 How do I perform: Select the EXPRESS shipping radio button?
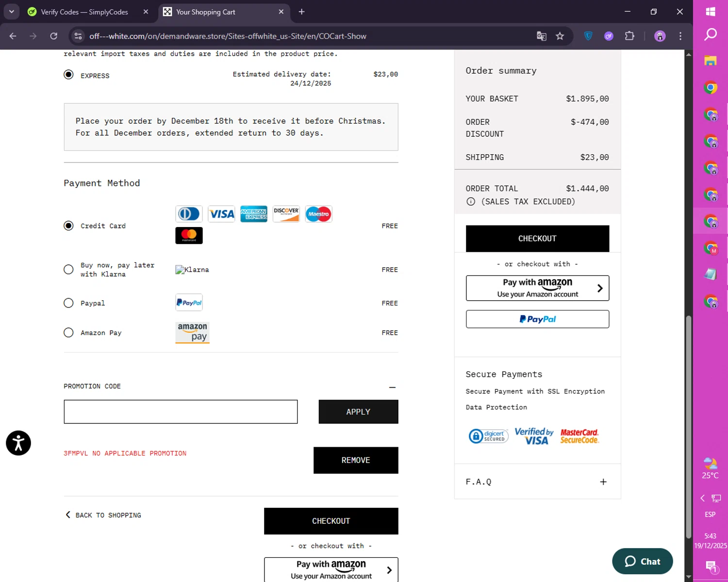pyautogui.click(x=68, y=75)
